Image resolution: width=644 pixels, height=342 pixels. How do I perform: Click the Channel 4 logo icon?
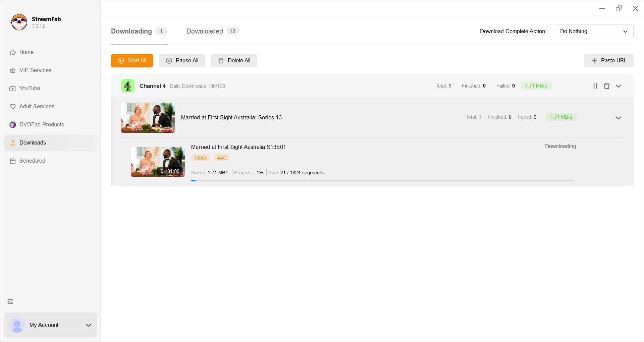click(128, 86)
